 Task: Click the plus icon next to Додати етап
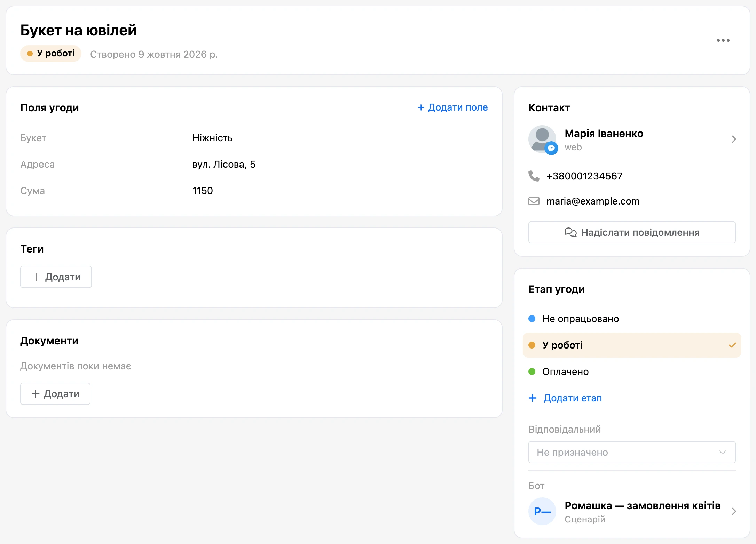(533, 398)
